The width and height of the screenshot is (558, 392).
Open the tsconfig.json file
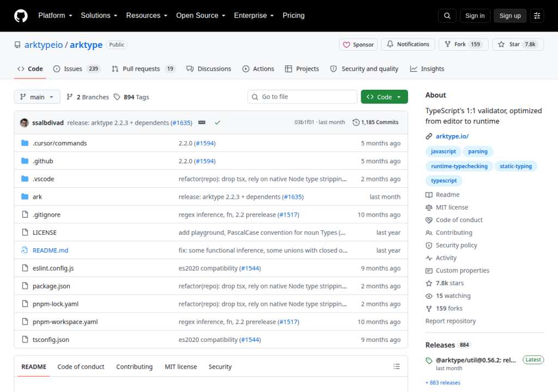coord(51,340)
